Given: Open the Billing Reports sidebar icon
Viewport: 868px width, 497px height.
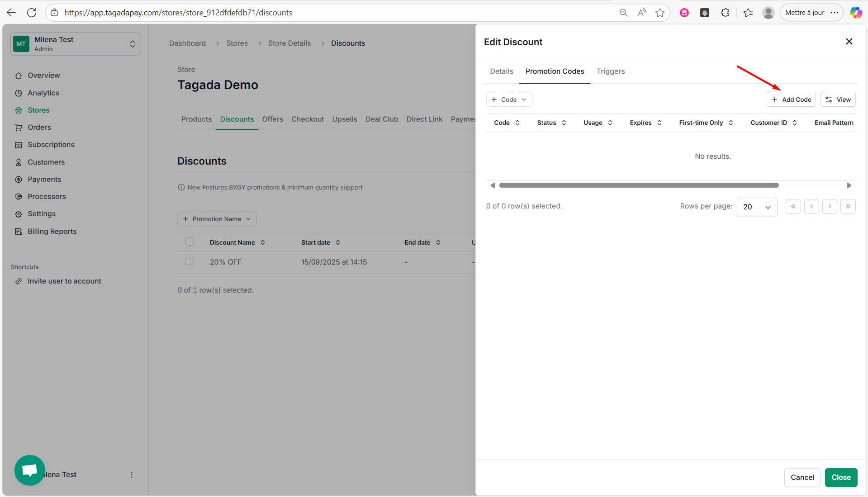Looking at the screenshot, I should pos(19,232).
